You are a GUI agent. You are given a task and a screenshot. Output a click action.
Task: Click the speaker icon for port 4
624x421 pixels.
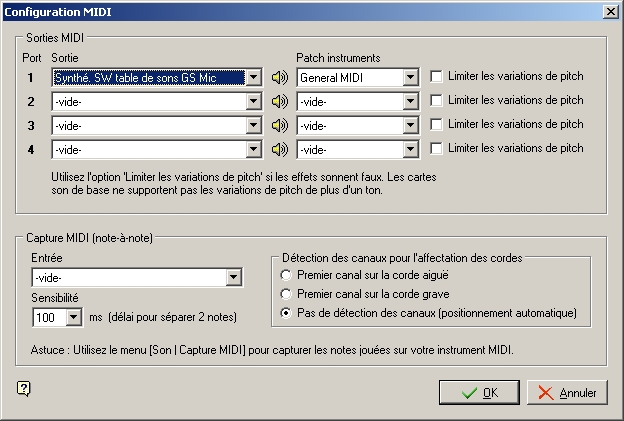tap(279, 149)
